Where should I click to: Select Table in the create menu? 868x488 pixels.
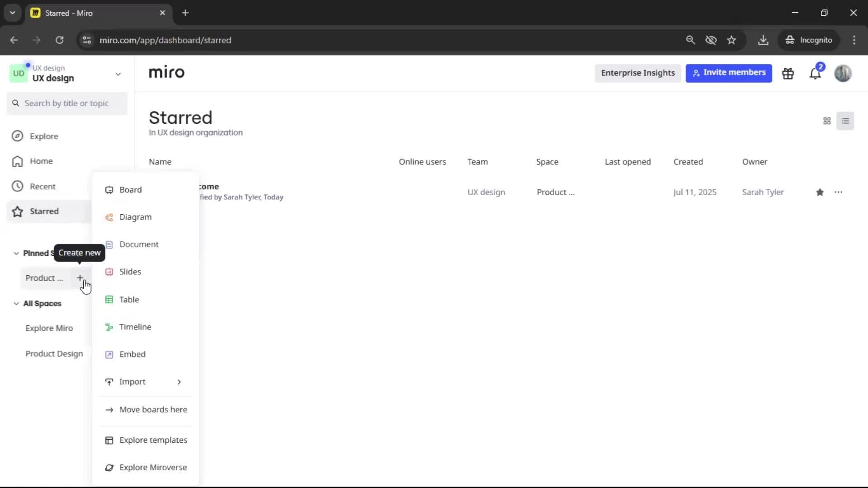point(145,300)
